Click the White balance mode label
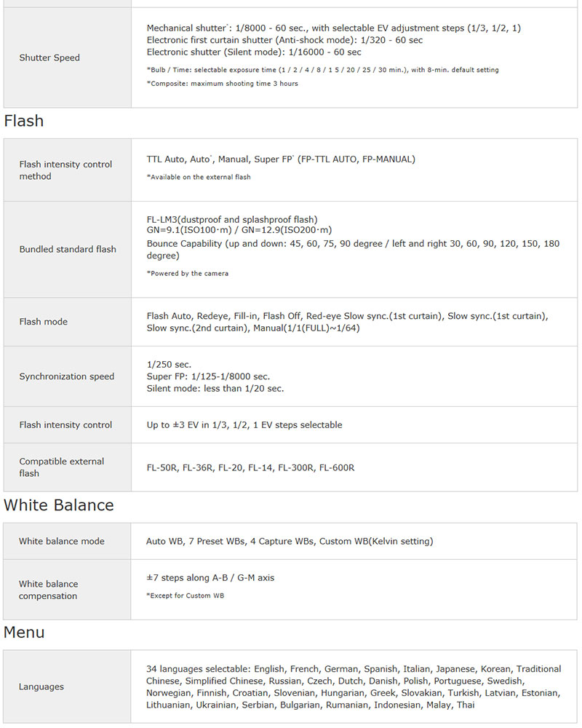Viewport: 582px width, 728px height. (x=62, y=541)
